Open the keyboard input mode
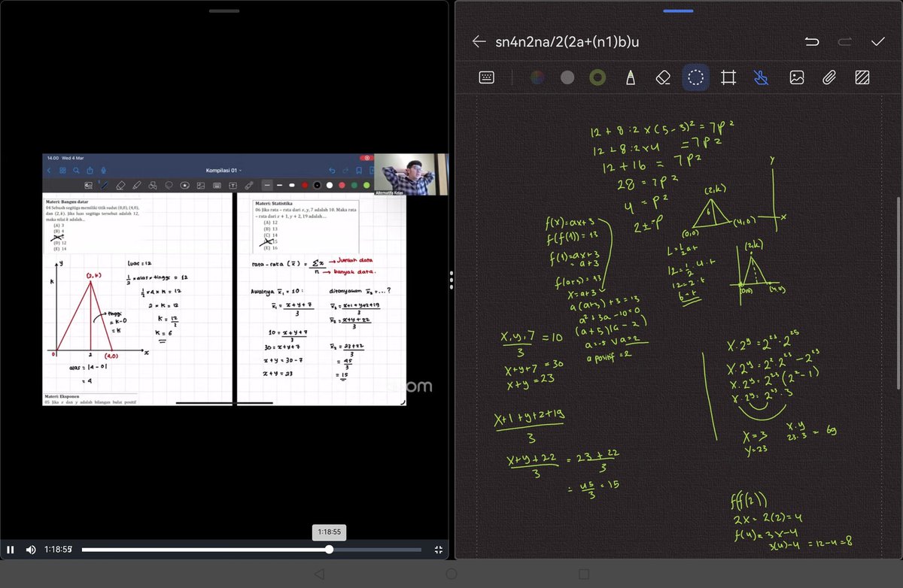903x588 pixels. pyautogui.click(x=486, y=77)
